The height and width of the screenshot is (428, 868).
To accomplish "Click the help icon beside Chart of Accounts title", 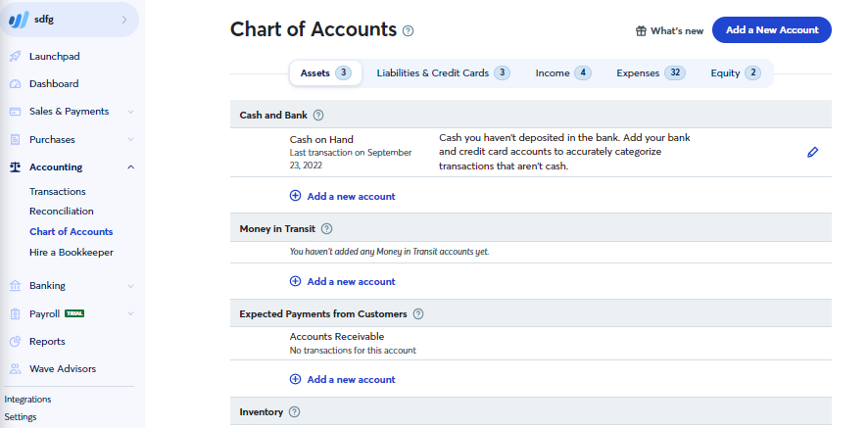I will pyautogui.click(x=408, y=31).
